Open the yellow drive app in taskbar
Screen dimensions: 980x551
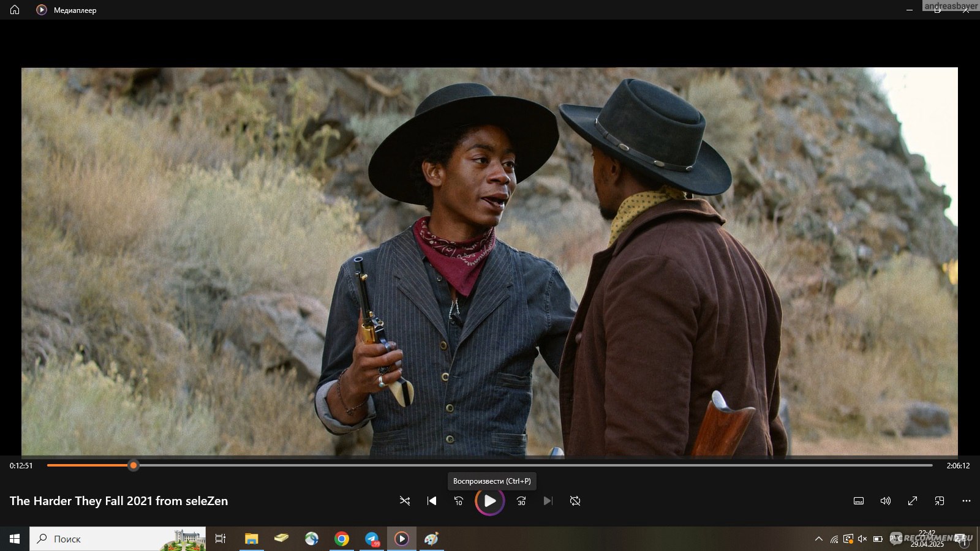click(x=281, y=539)
